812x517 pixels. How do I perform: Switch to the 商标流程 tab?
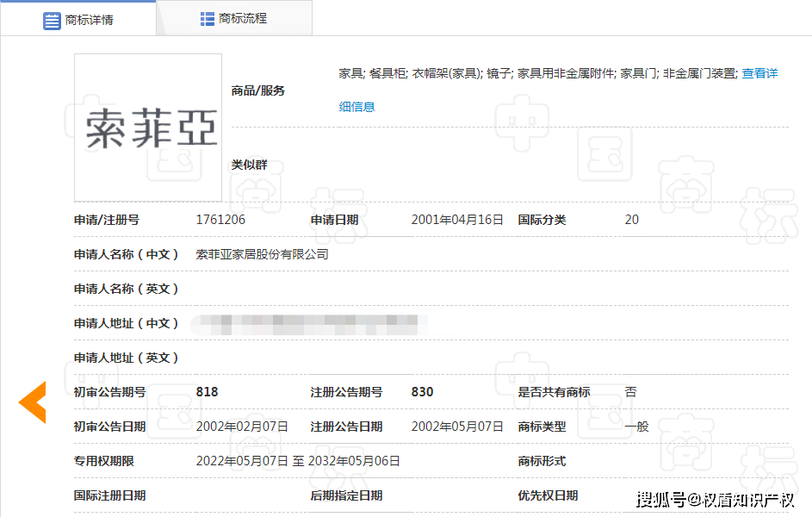click(234, 19)
